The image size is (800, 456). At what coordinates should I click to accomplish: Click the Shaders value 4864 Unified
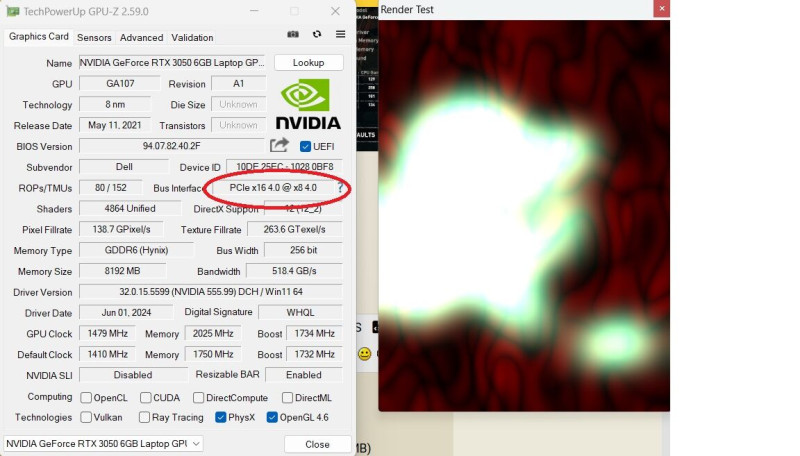130,209
